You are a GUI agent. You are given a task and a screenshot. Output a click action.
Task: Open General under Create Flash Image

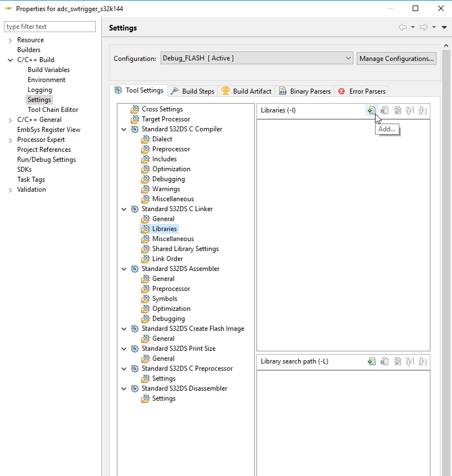click(x=163, y=339)
